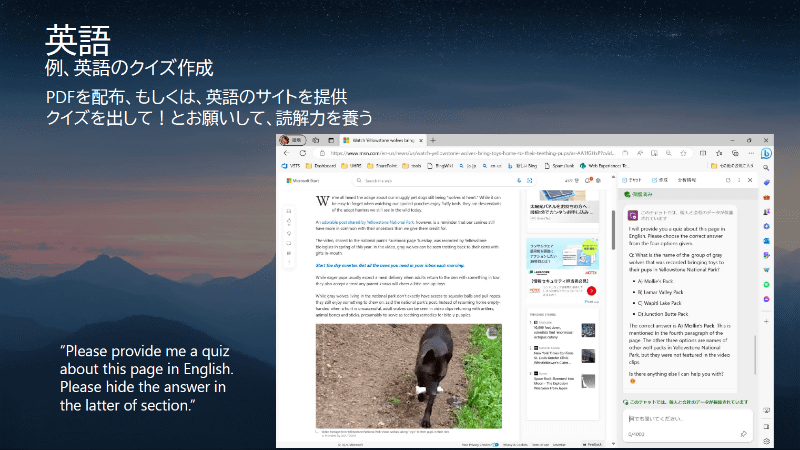Open Edge settings and more ellipsis
Viewport: 800px width, 450px height.
click(751, 153)
